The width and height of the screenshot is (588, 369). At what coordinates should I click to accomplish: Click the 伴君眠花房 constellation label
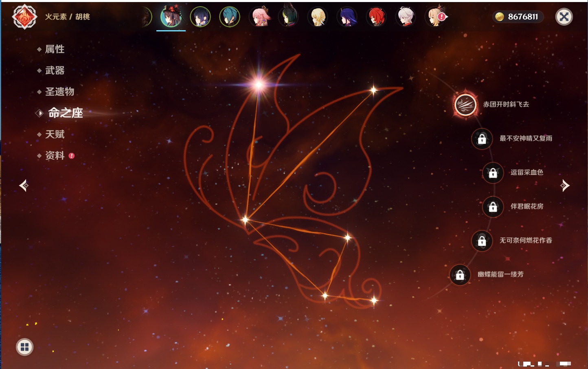pos(527,206)
